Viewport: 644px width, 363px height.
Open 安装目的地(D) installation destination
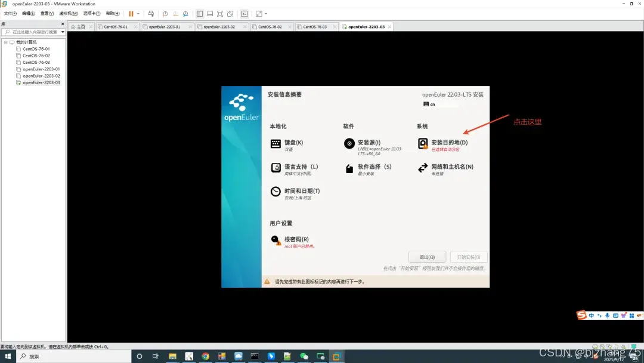click(448, 143)
